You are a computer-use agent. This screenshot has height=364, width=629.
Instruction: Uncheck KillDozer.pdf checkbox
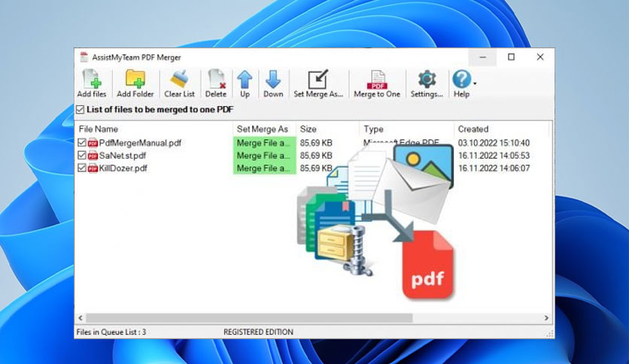pyautogui.click(x=82, y=168)
